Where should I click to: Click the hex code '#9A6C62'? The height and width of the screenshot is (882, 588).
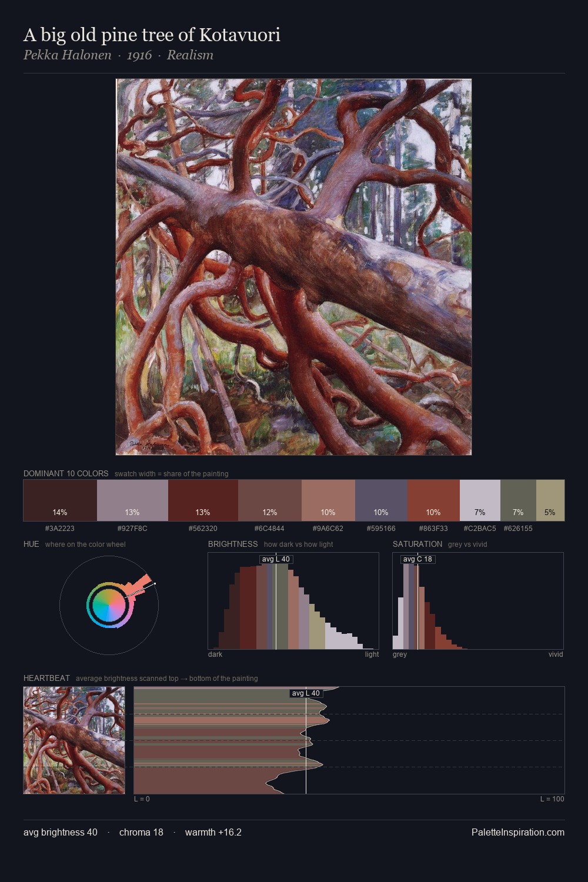(x=328, y=529)
